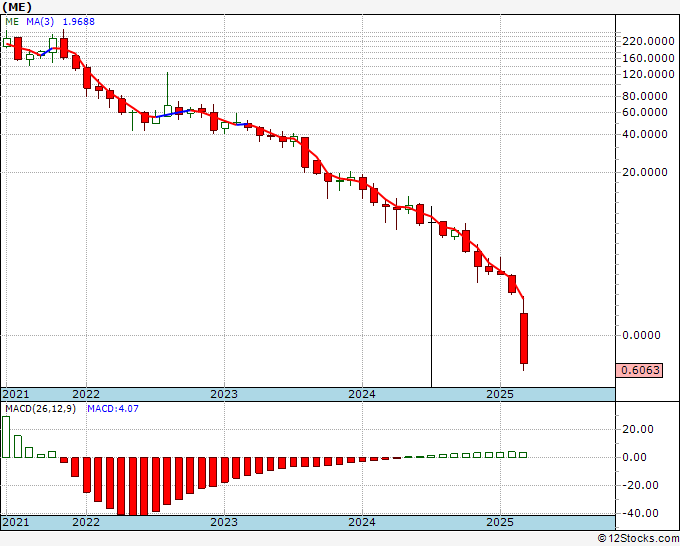The image size is (680, 546).
Task: Click the 80.0000 price axis label
Action: point(645,96)
